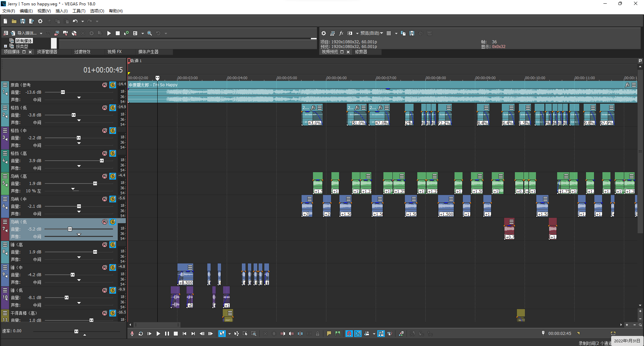Switch to the 修剪器 tab
This screenshot has width=644, height=346.
(361, 52)
